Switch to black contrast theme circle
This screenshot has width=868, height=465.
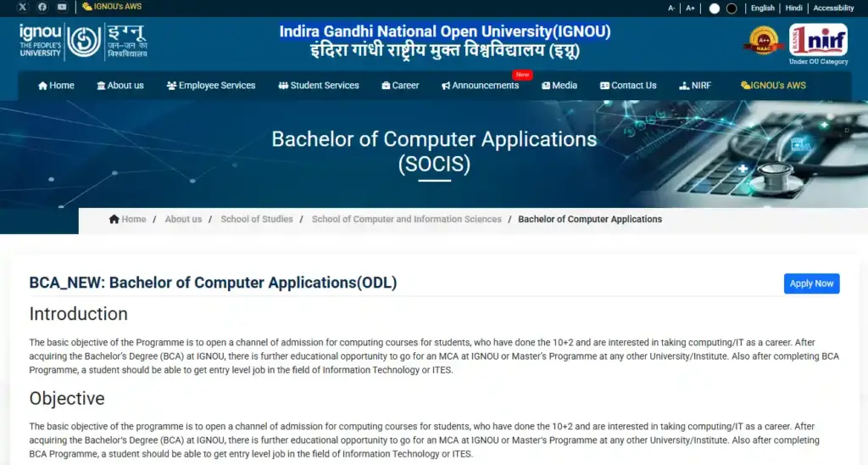(x=732, y=8)
